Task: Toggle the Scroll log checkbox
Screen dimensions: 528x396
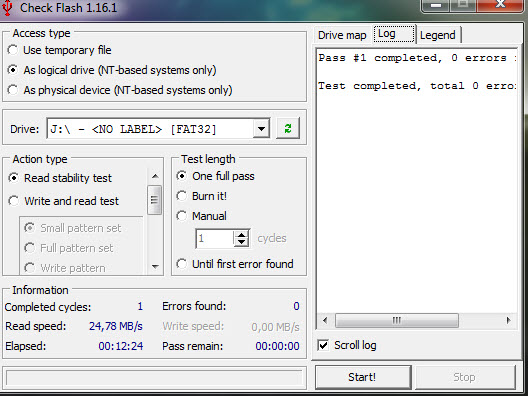Action: 323,345
